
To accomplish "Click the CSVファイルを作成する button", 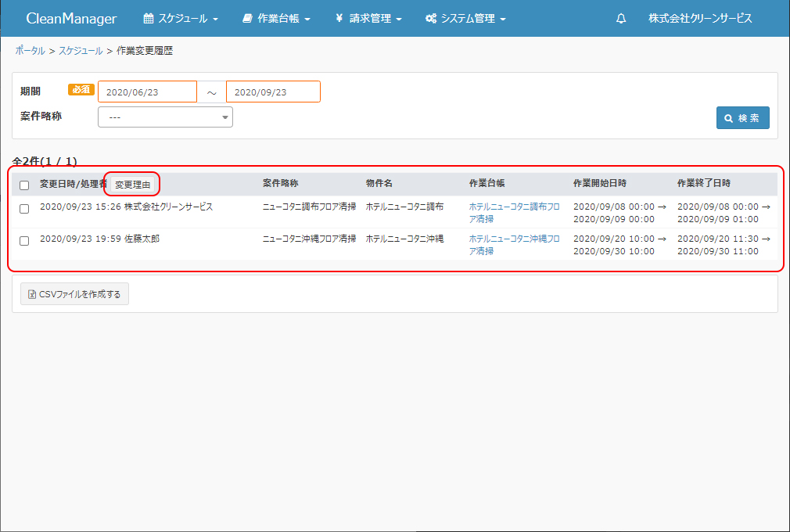I will pos(74,294).
